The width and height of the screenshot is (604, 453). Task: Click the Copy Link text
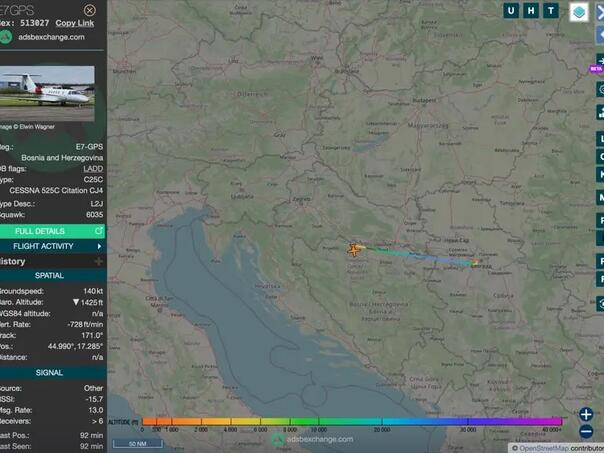75,22
